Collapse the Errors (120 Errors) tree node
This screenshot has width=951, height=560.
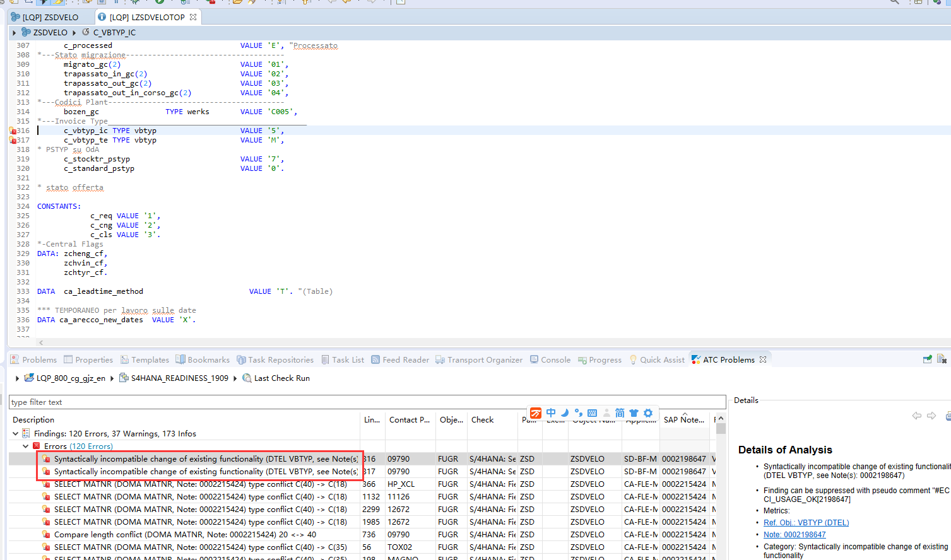pos(25,446)
